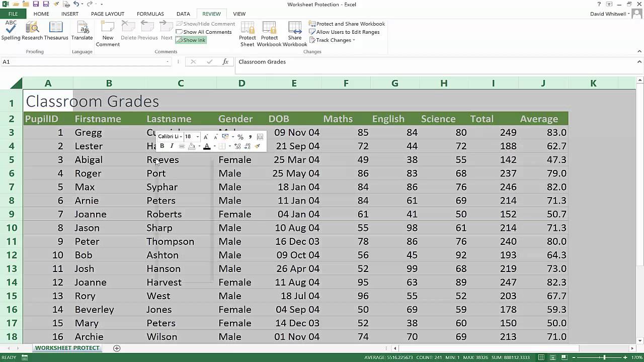Viewport: 644px width, 362px height.
Task: Click Increase Font Size in mini toolbar
Action: tap(206, 137)
